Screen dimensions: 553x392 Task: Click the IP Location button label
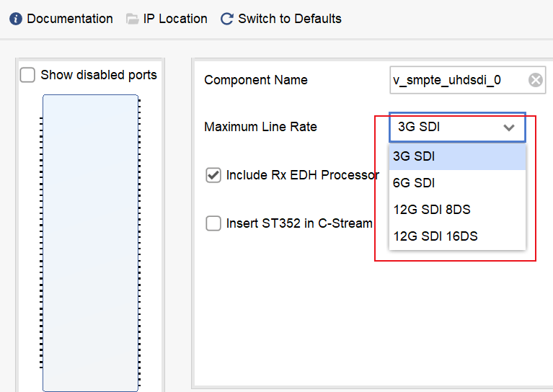coord(175,19)
